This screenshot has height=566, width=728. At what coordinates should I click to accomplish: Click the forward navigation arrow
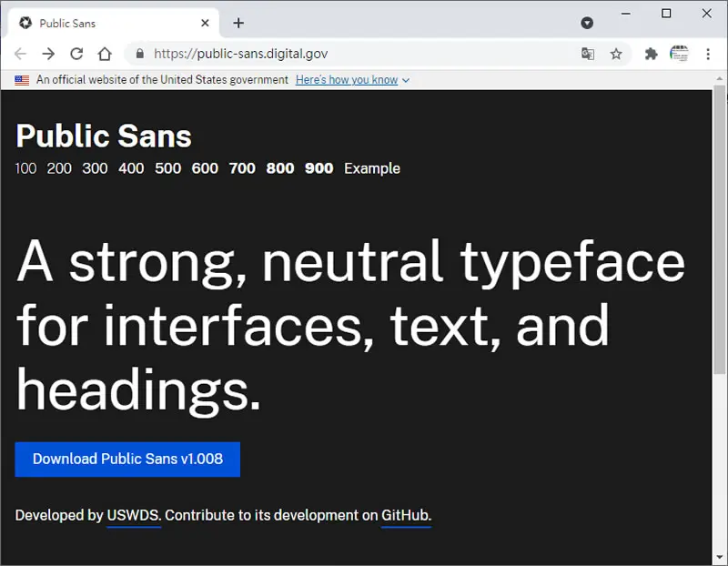[x=48, y=54]
